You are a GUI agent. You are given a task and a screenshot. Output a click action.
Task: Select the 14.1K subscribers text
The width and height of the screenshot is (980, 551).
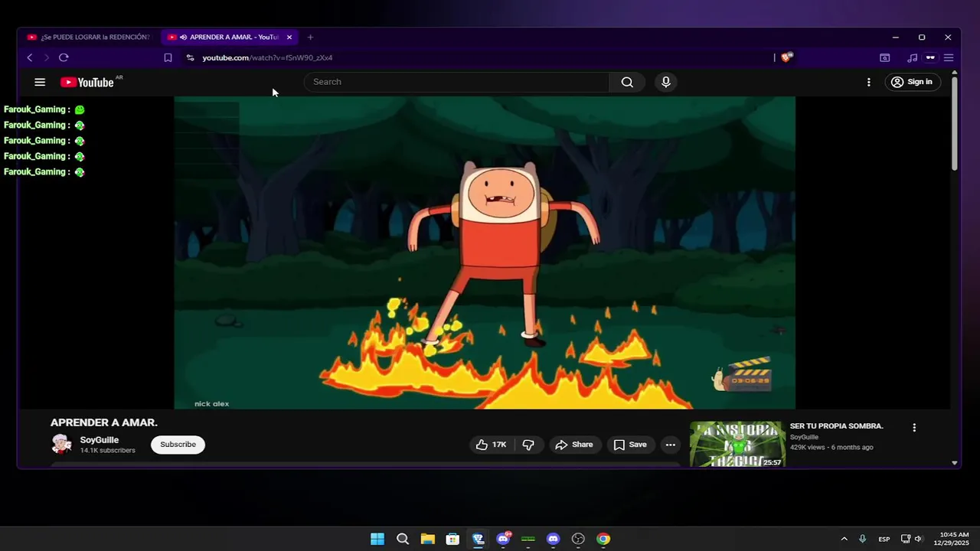108,451
